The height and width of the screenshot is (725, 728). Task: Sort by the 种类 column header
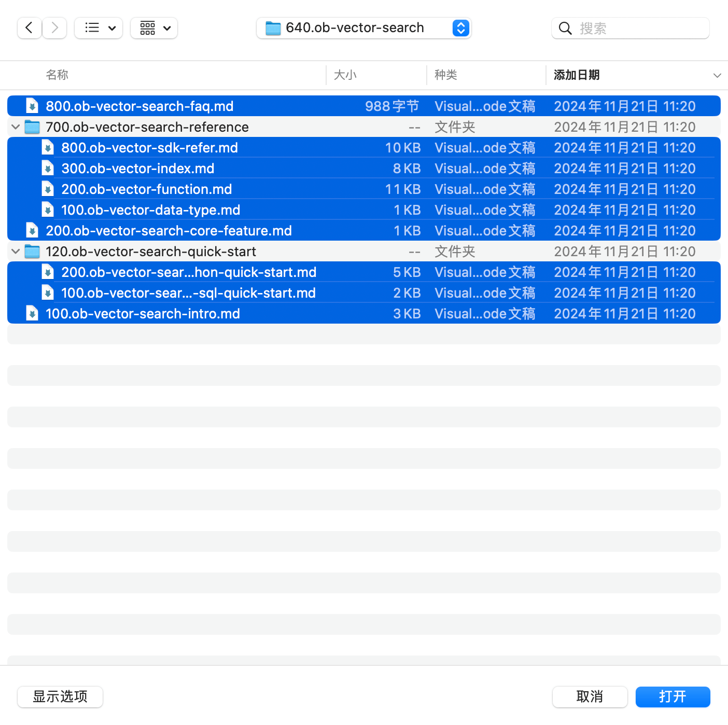pos(446,75)
